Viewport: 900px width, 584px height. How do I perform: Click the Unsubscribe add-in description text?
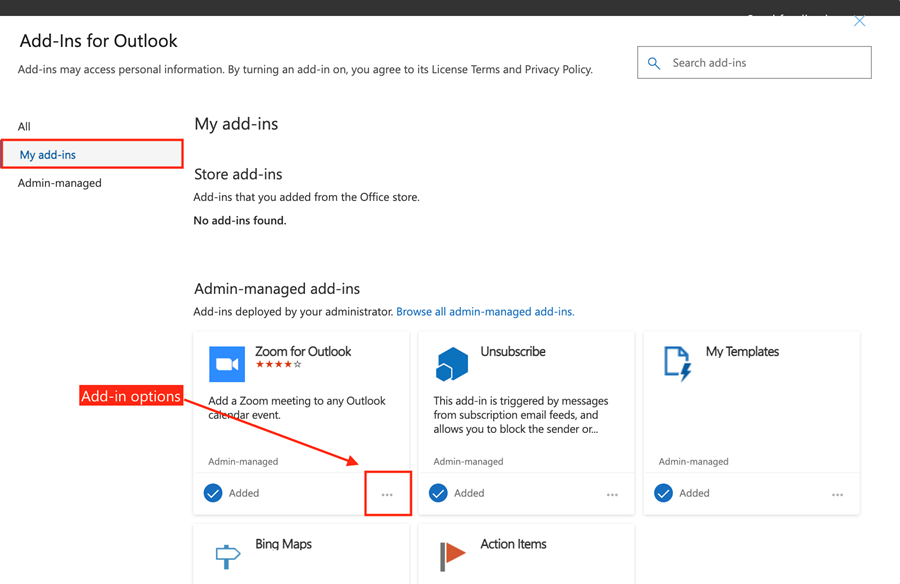(x=521, y=415)
